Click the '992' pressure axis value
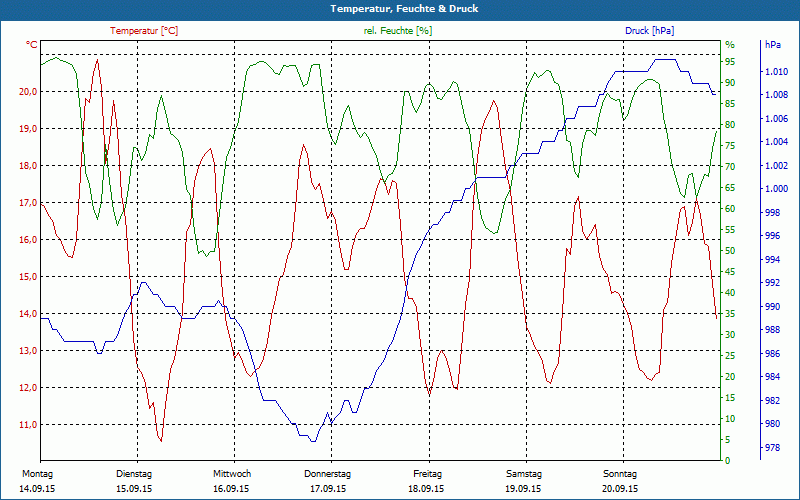Viewport: 800px width, 500px height. point(772,283)
